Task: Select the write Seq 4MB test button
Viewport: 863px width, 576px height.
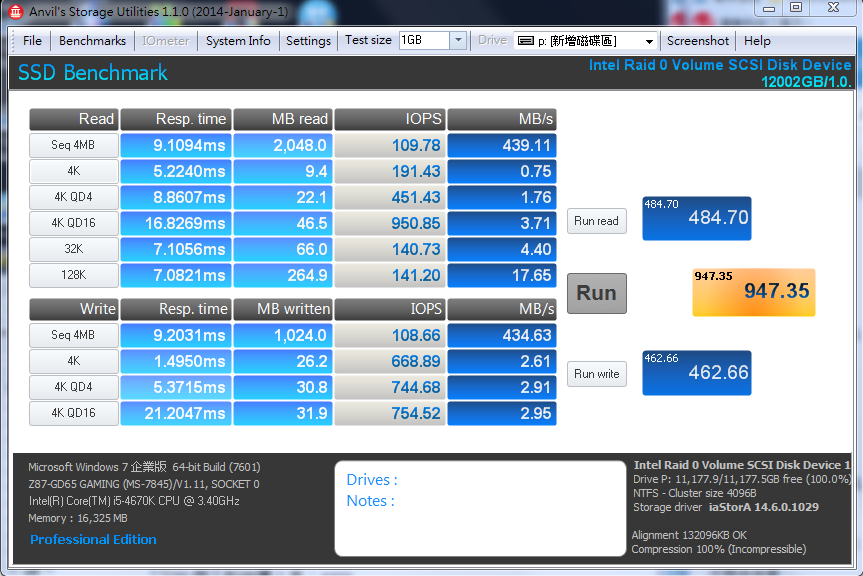Action: pos(74,335)
